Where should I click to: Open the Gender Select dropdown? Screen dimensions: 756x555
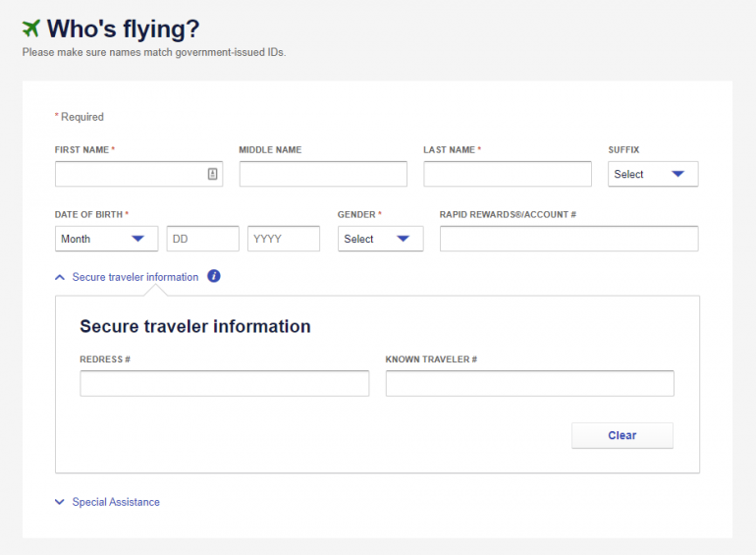(380, 239)
